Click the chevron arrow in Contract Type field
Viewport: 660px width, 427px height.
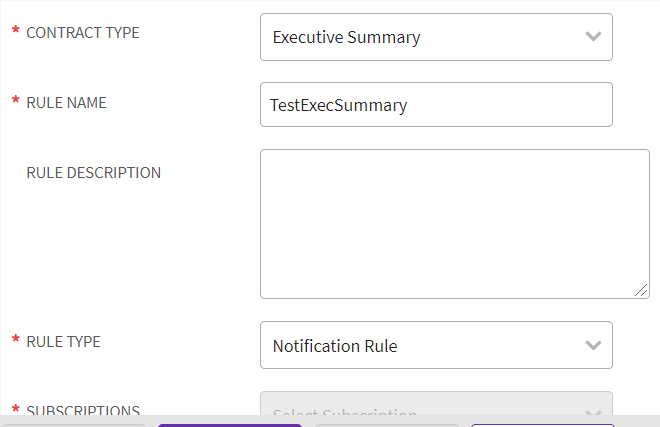point(593,37)
